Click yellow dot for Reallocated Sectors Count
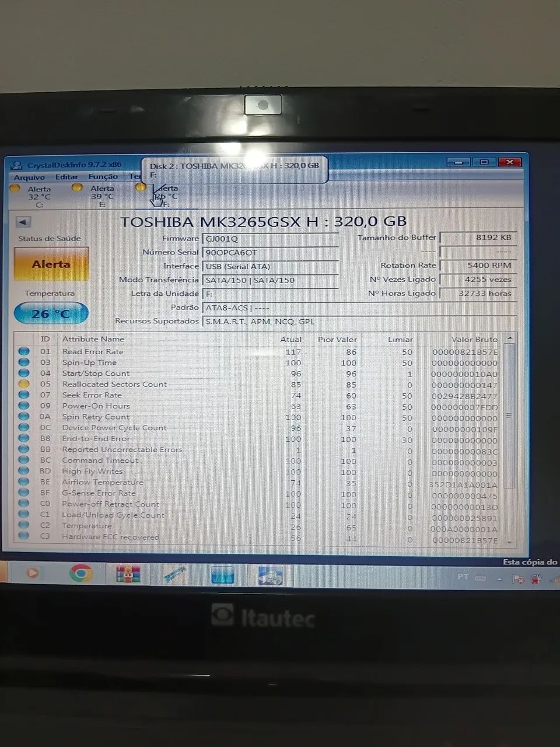560x747 pixels. 23,384
